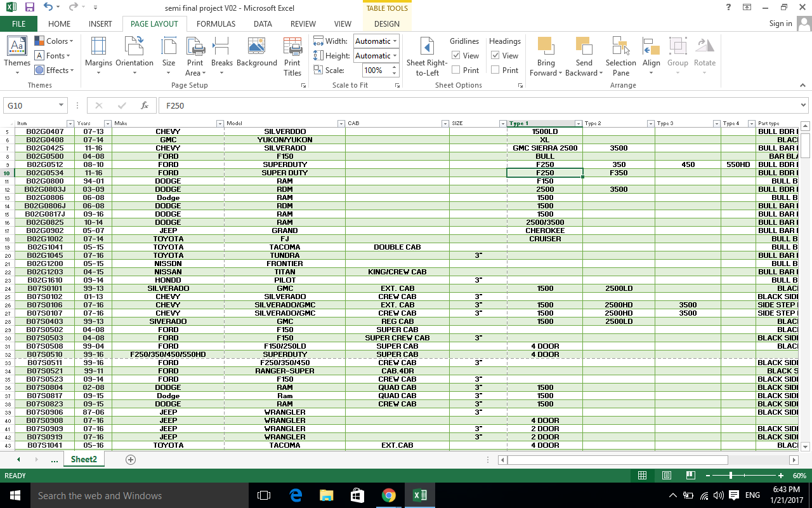Switch to the DATA tab
This screenshot has height=508, width=812.
(x=263, y=24)
